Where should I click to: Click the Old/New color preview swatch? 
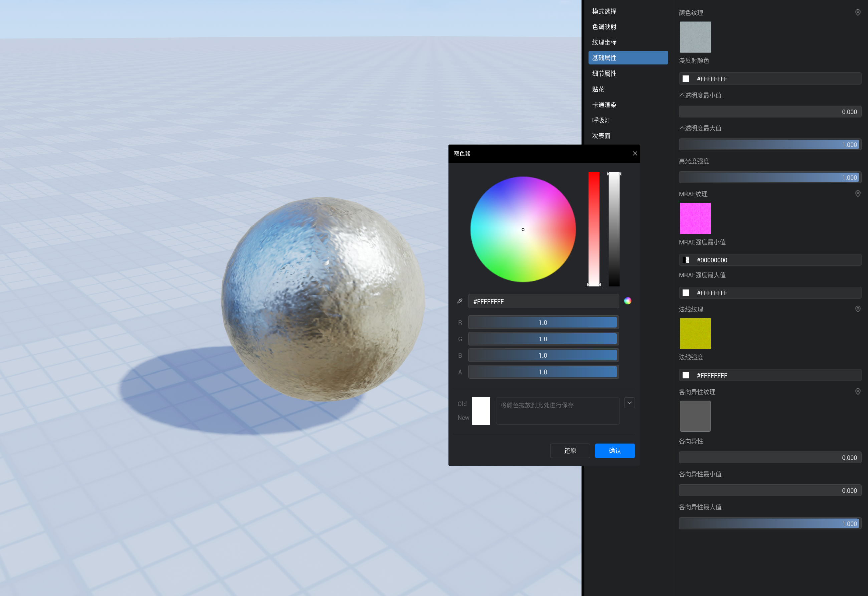481,411
